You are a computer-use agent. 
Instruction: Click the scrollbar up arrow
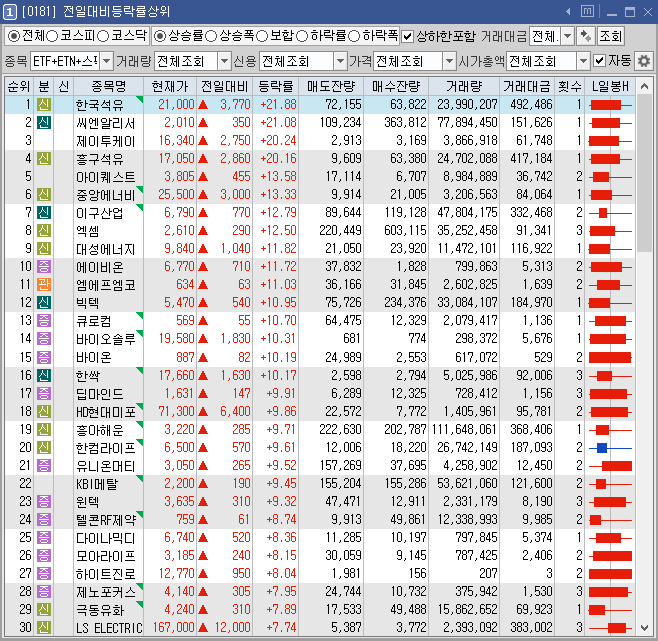tap(644, 86)
